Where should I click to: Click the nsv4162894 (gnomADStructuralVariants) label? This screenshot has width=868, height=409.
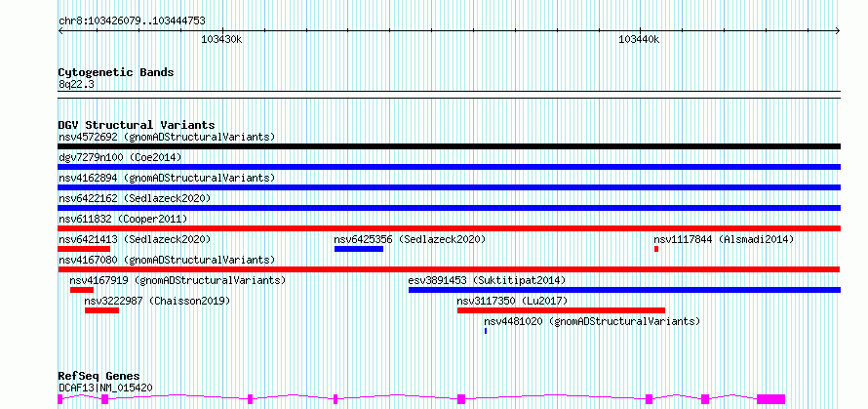pyautogui.click(x=167, y=178)
